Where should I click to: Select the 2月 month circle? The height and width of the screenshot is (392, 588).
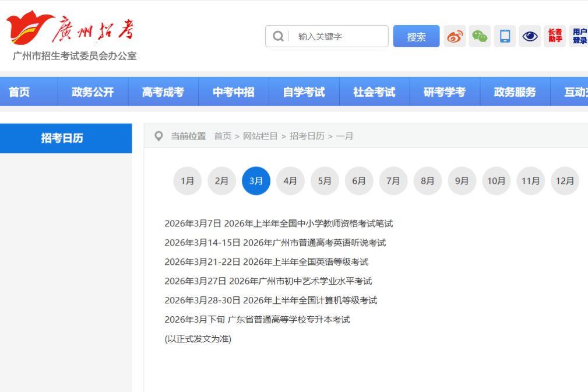pos(221,181)
